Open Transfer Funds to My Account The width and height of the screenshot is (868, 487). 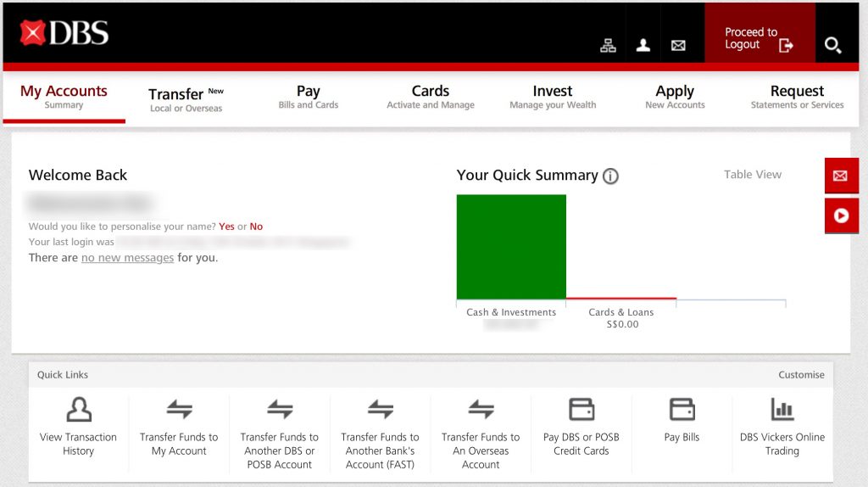point(179,428)
